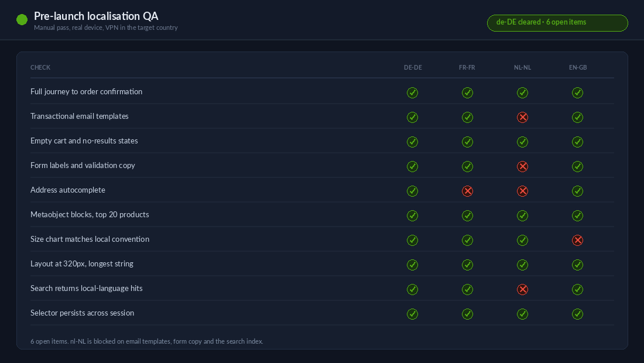Click the pass icon for Size chart NL-NL

click(522, 241)
